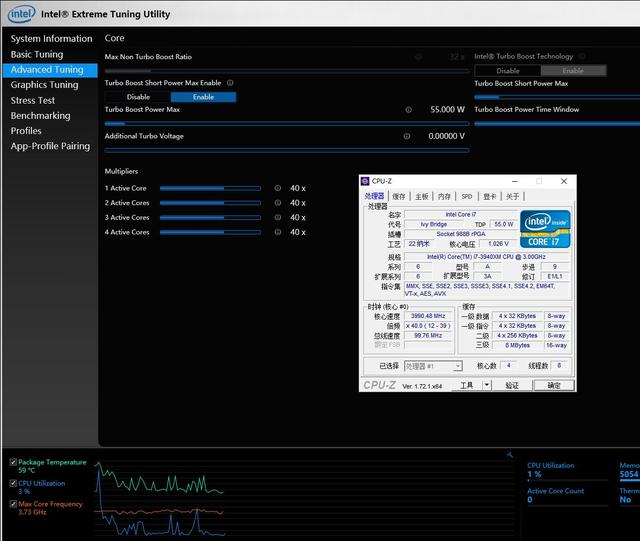Click the 工具 button in CPU-Z
Image resolution: width=640 pixels, height=541 pixels.
(467, 385)
